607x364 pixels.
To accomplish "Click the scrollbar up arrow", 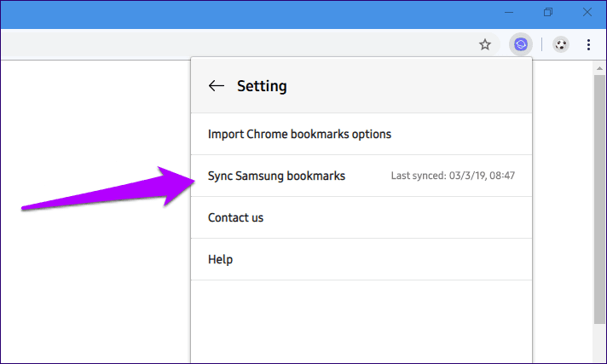I will click(599, 68).
